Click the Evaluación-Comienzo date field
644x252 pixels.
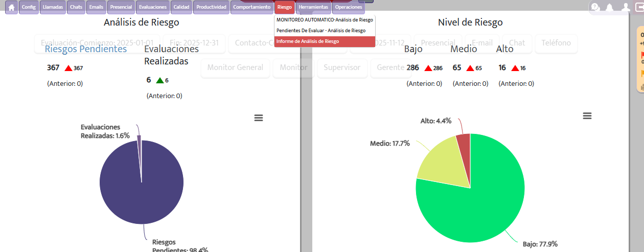97,43
